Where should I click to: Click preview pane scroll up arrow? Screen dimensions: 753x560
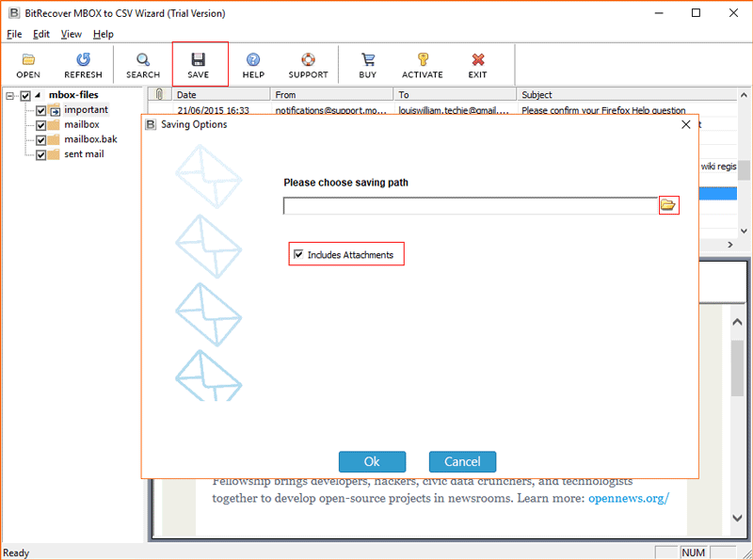[x=737, y=322]
